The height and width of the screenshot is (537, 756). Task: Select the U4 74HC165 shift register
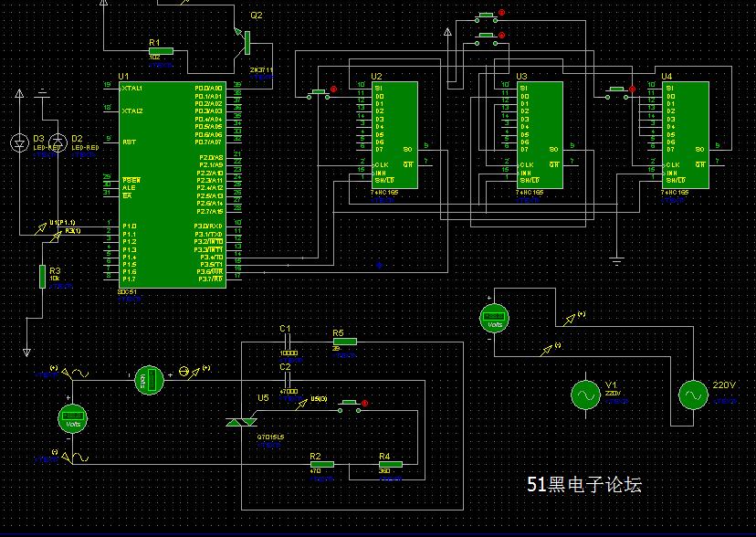coord(685,135)
